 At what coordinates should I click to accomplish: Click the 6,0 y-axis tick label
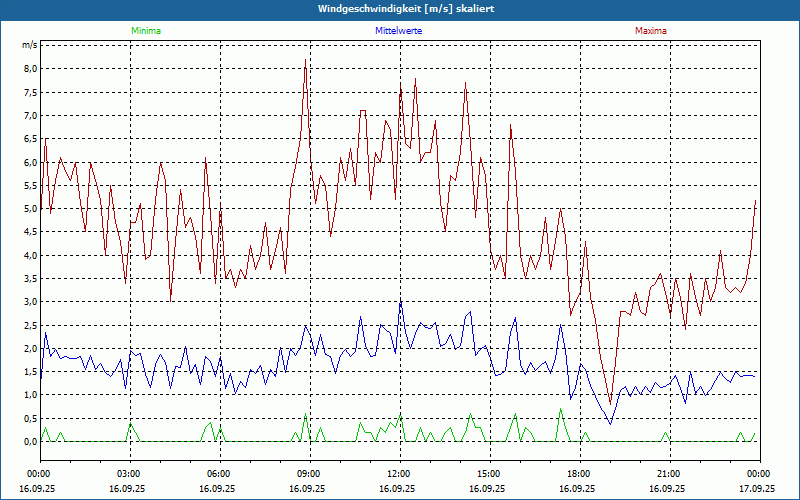pos(31,162)
